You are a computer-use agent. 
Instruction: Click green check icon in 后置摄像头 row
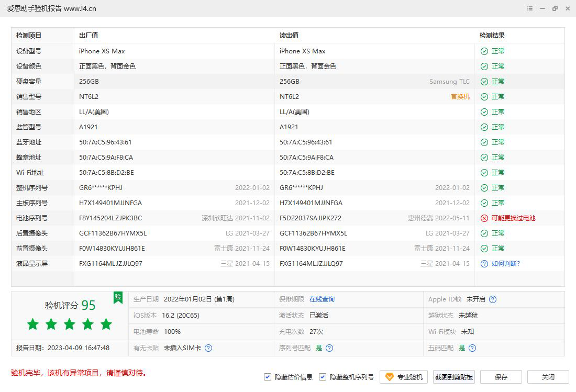click(x=484, y=233)
